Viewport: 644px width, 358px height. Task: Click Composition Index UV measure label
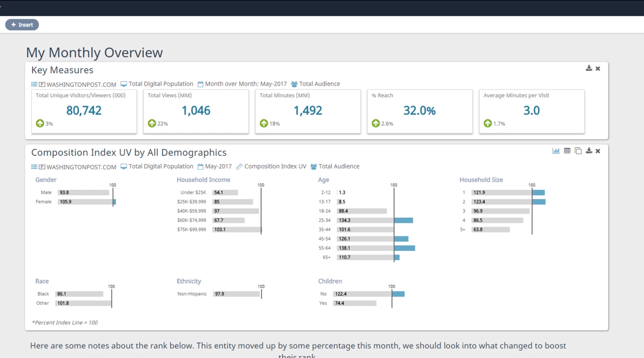[275, 166]
